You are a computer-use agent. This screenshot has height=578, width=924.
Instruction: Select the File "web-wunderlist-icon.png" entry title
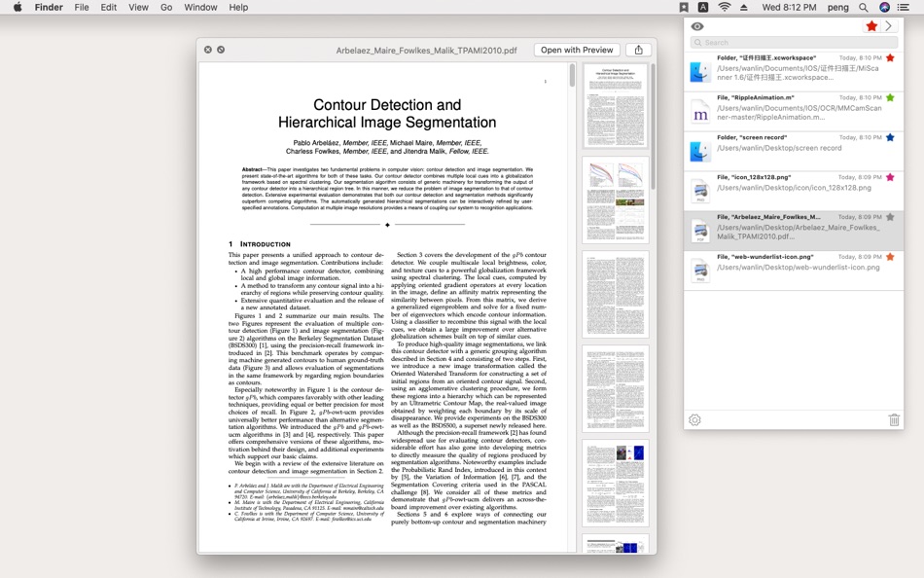764,257
